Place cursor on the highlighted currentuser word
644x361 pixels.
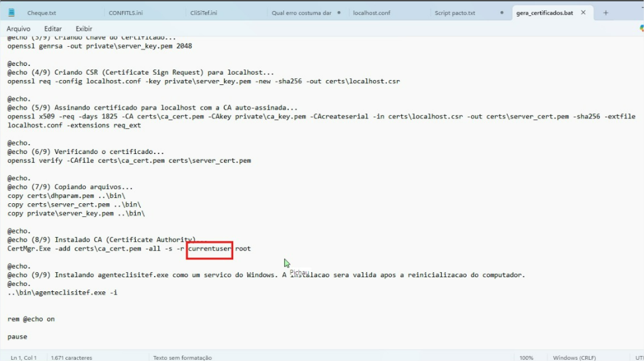coord(210,249)
